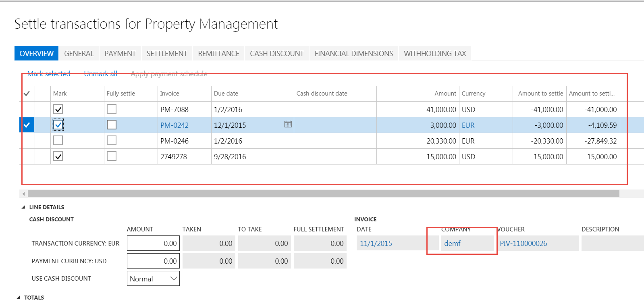
Task: Click the Mark selected link
Action: coord(49,74)
